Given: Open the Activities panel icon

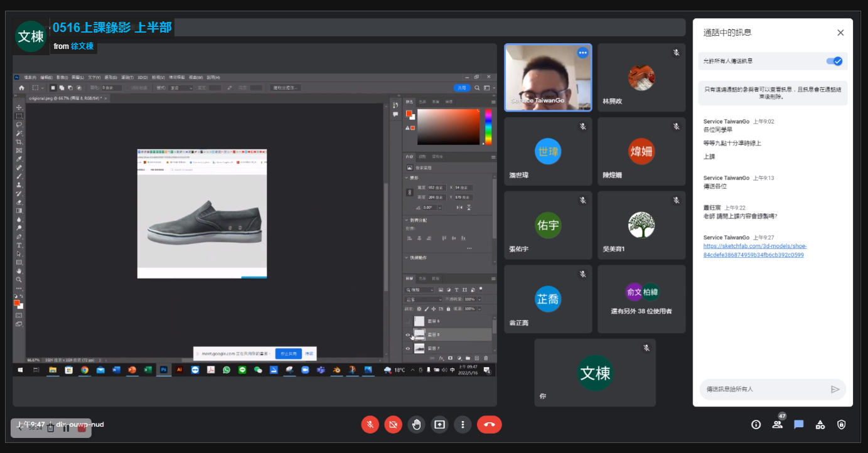Looking at the screenshot, I should (820, 425).
